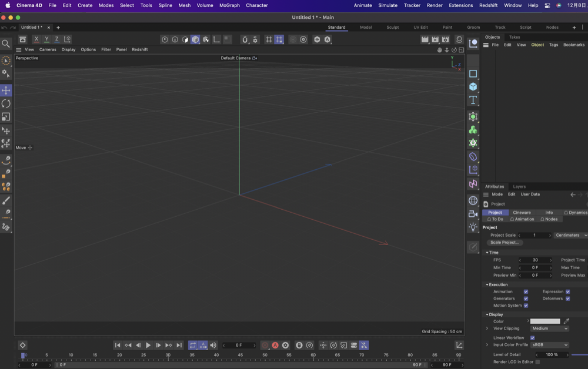Viewport: 588px width, 369px height.
Task: Click the FPS input field
Action: [535, 260]
